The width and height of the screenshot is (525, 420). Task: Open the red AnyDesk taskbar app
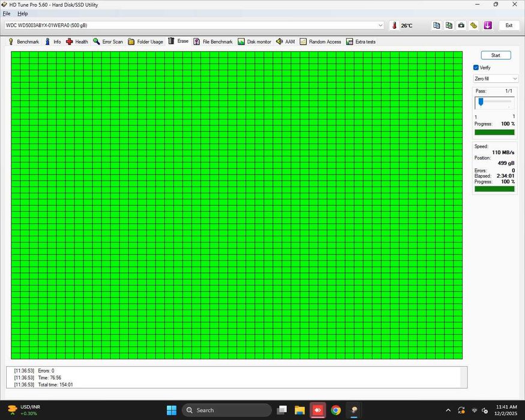pyautogui.click(x=318, y=410)
